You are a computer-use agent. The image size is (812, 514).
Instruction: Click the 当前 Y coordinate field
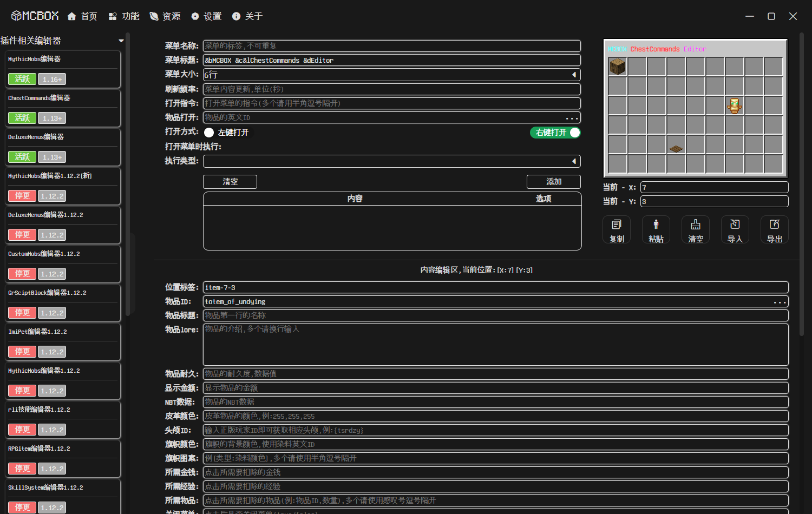click(x=714, y=201)
